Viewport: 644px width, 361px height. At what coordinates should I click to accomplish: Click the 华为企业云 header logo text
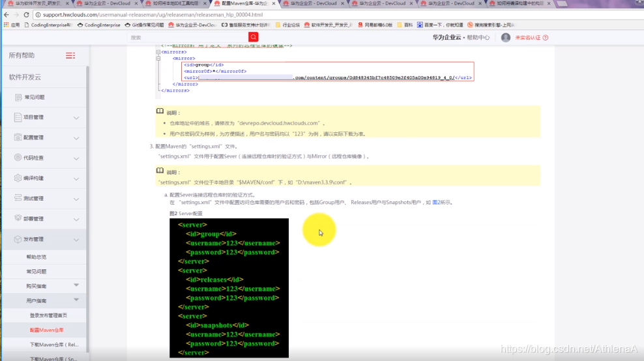(446, 37)
